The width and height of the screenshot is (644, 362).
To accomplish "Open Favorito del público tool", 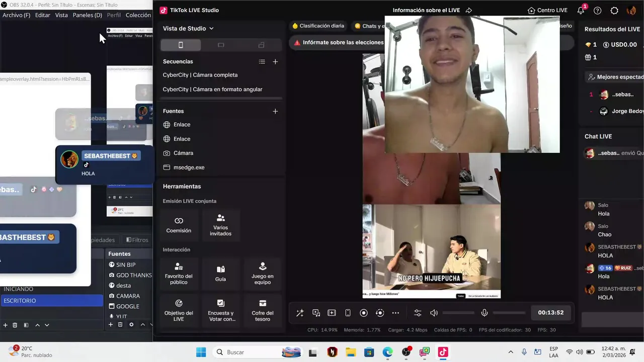I will point(179,274).
